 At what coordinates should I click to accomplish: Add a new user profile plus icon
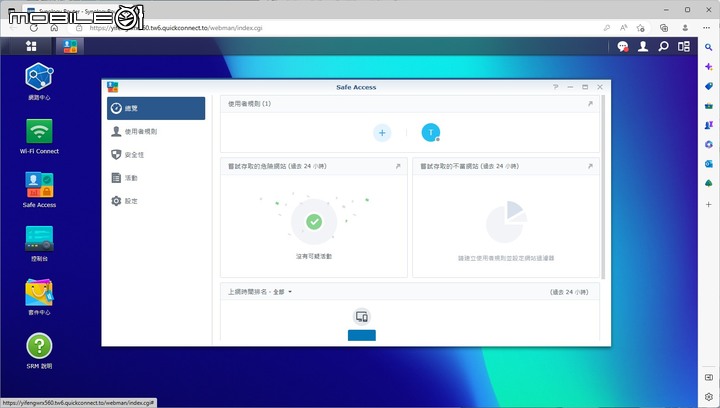pyautogui.click(x=382, y=133)
